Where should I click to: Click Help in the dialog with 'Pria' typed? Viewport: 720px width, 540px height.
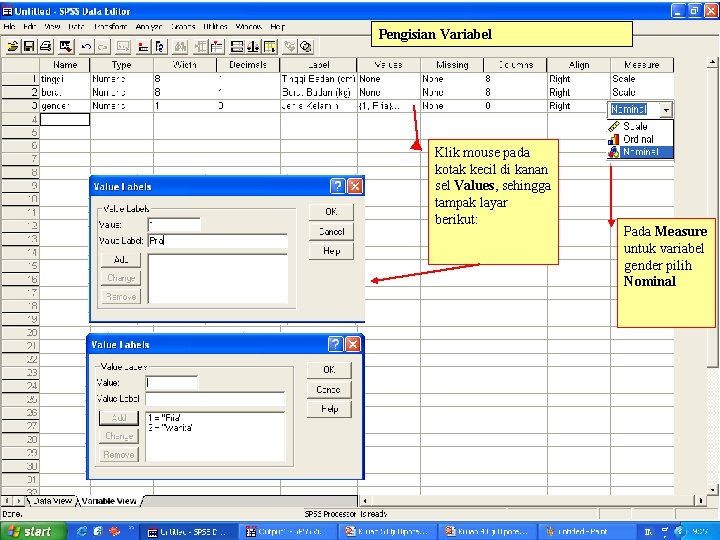(331, 251)
